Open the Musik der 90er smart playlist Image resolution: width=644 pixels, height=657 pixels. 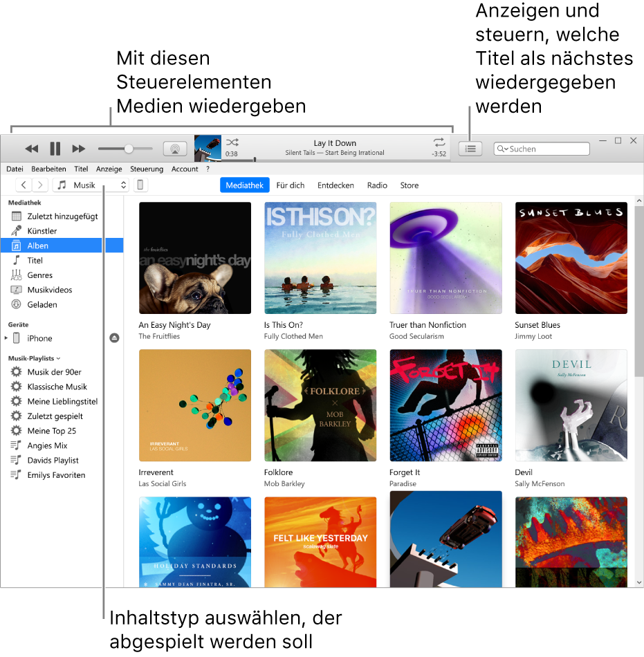[x=62, y=371]
